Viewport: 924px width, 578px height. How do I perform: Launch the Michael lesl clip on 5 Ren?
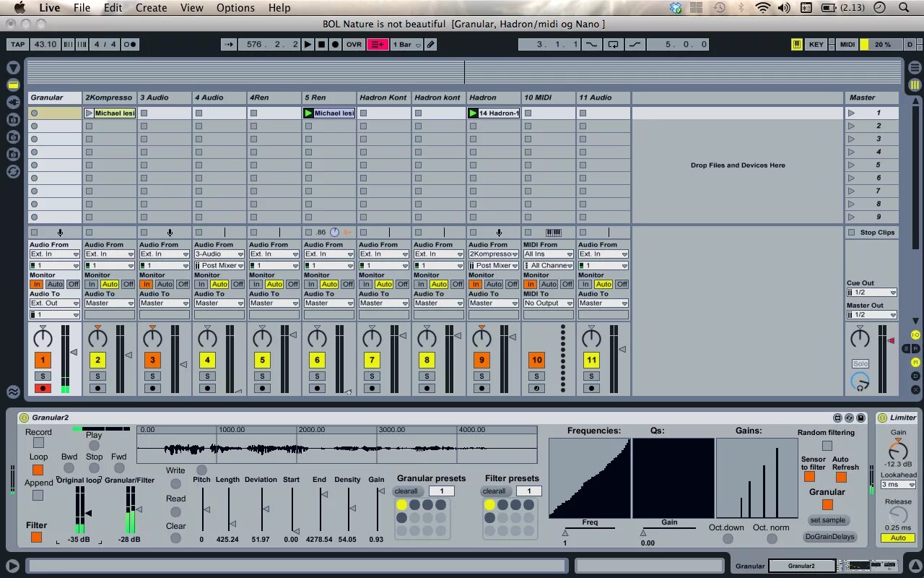coord(309,113)
